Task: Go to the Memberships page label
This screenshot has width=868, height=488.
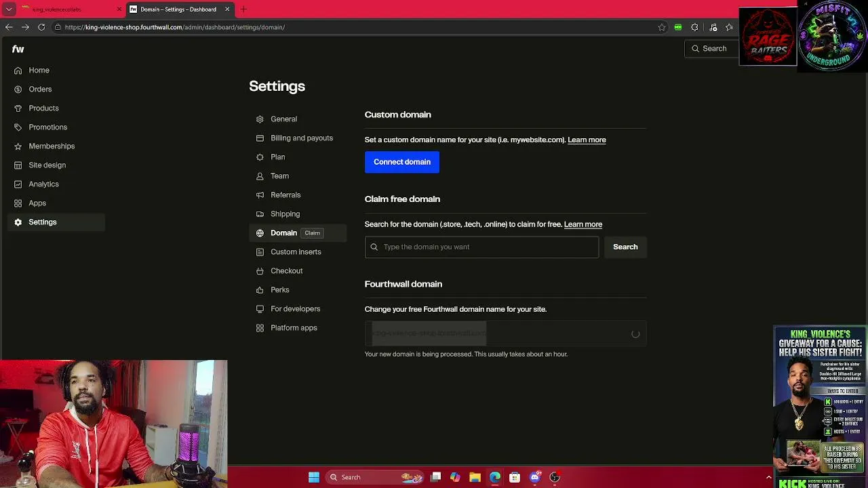Action: [x=52, y=146]
